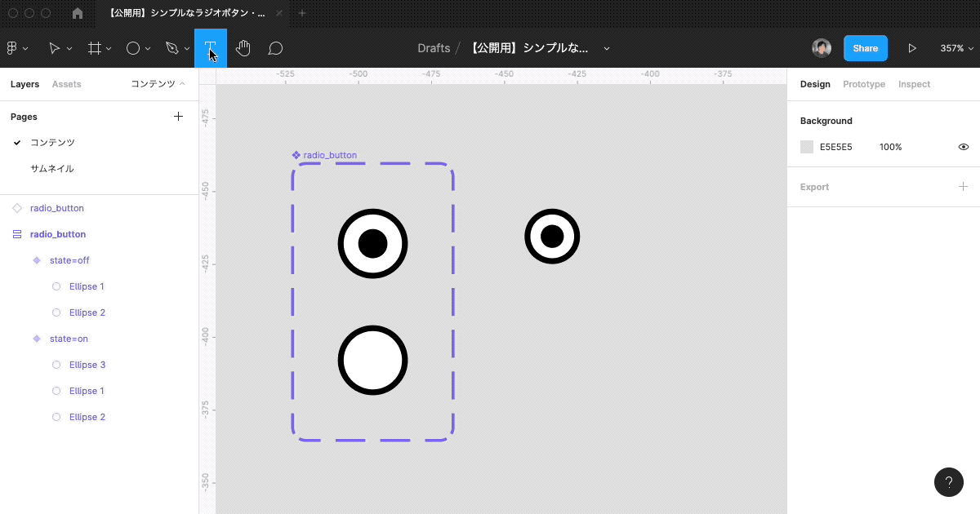
Task: Pick the Pen tool
Action: tap(171, 48)
